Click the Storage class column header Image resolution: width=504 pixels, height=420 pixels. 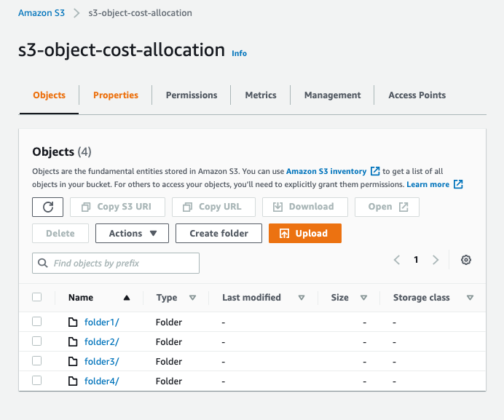(422, 298)
